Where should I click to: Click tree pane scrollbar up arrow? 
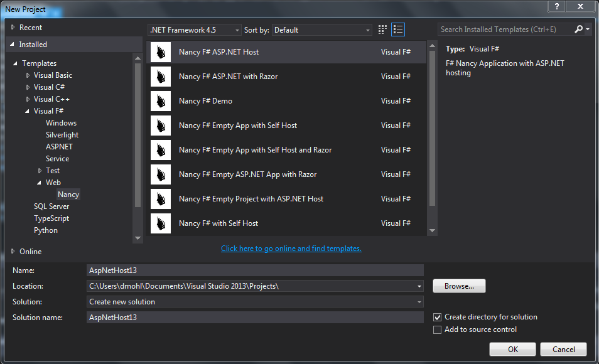point(138,58)
